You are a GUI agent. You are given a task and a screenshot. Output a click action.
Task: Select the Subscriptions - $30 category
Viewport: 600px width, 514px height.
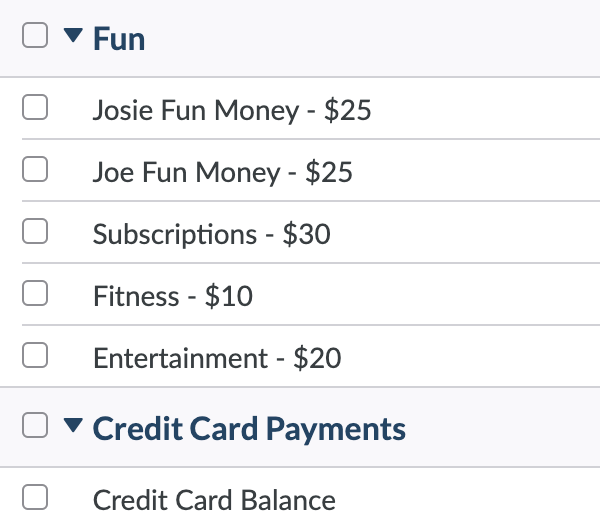tap(212, 234)
